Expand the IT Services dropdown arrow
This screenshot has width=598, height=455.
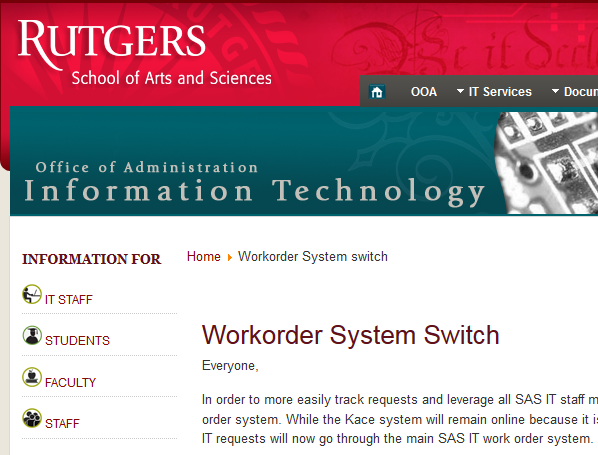point(460,92)
